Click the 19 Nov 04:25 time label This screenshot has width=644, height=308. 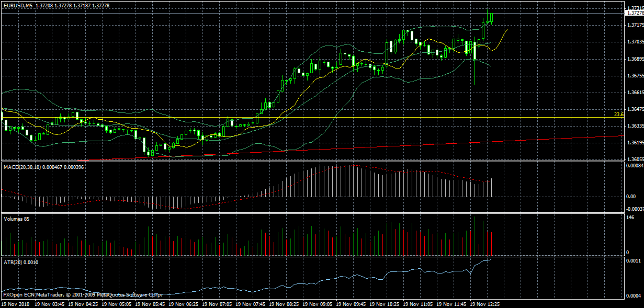[82, 303]
